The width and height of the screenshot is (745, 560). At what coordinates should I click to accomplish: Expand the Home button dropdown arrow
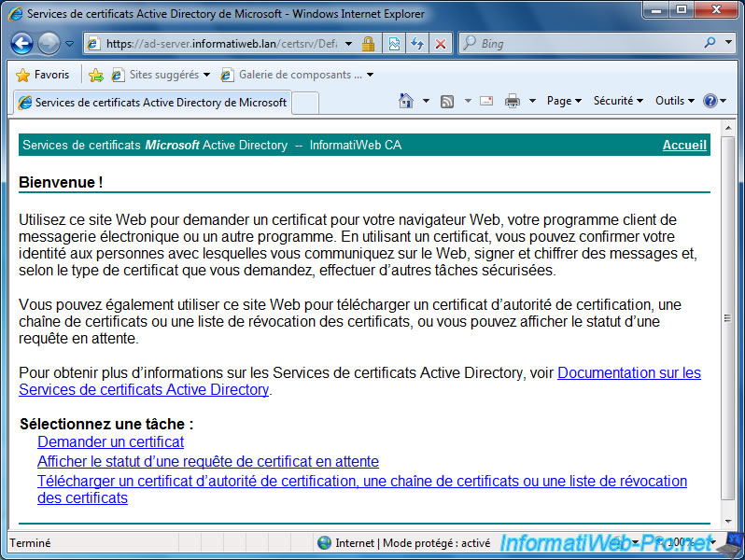coord(426,101)
